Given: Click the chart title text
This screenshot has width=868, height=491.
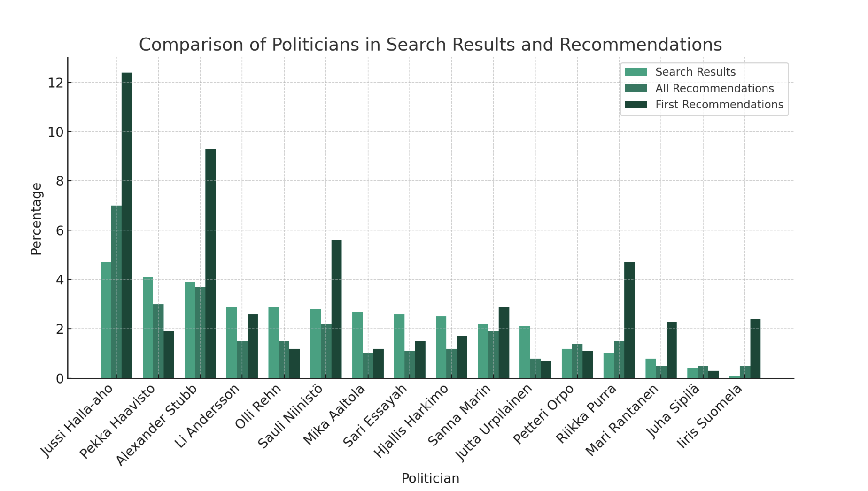Looking at the screenshot, I should (430, 45).
